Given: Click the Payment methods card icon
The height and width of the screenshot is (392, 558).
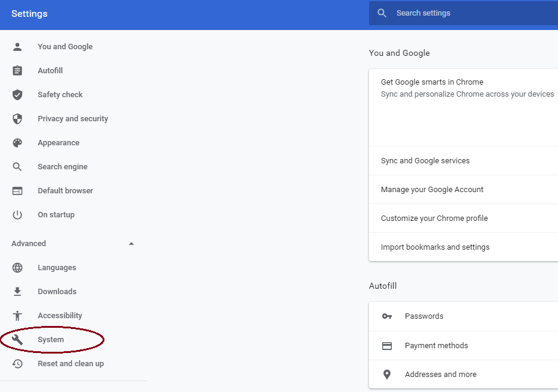Looking at the screenshot, I should (x=387, y=346).
